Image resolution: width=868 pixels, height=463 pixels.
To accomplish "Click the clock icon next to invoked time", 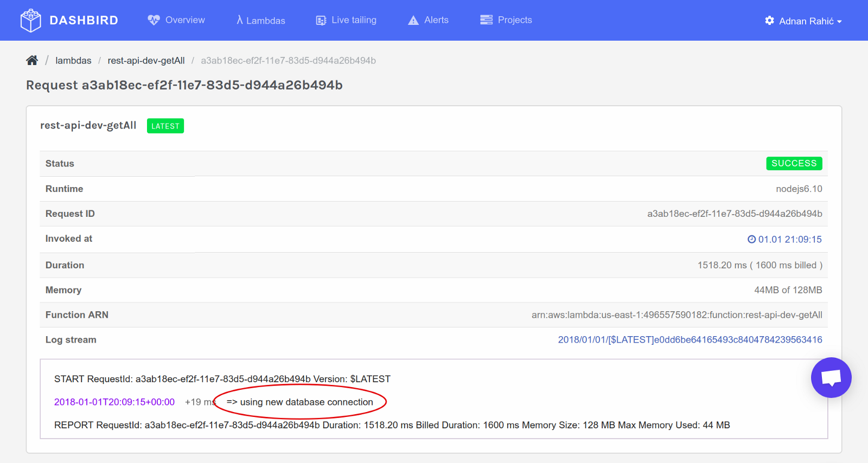I will 751,239.
